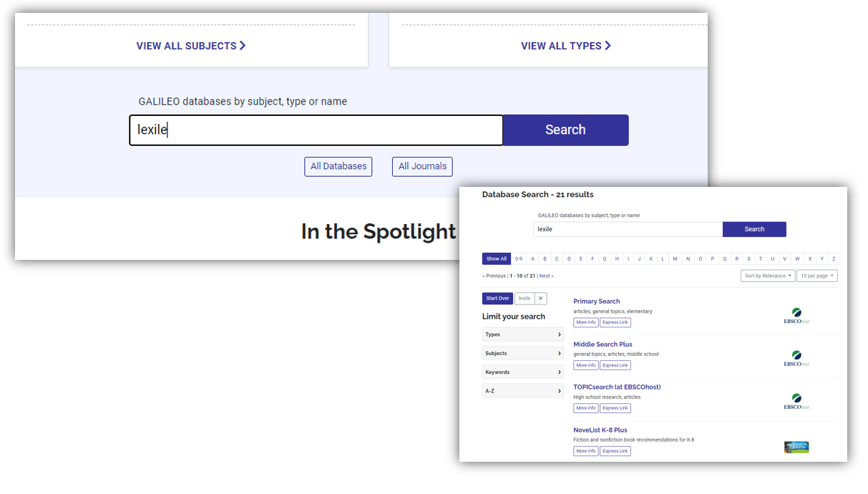Click the EBSCOhost logo for TOPICsearch
Screen dimensions: 868x494
[x=796, y=402]
